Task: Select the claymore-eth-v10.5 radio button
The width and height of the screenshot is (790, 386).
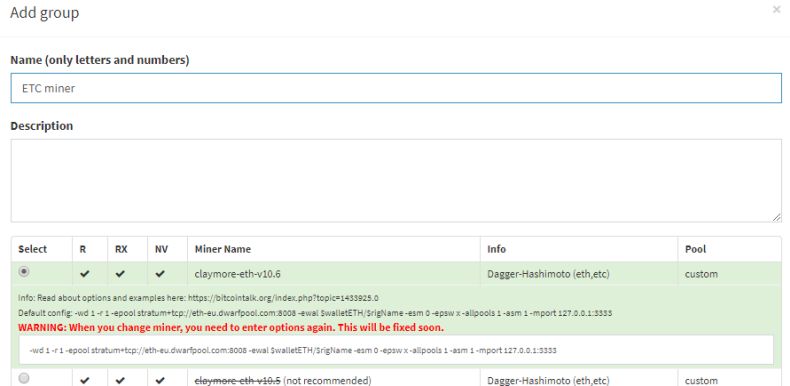Action: (24, 378)
